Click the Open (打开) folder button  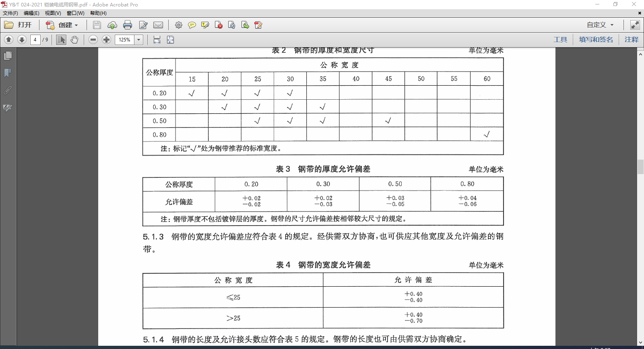pyautogui.click(x=18, y=25)
